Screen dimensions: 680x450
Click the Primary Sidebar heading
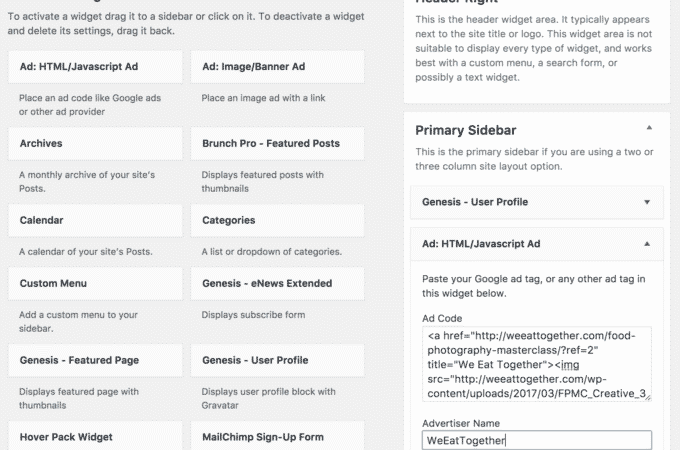pyautogui.click(x=466, y=130)
